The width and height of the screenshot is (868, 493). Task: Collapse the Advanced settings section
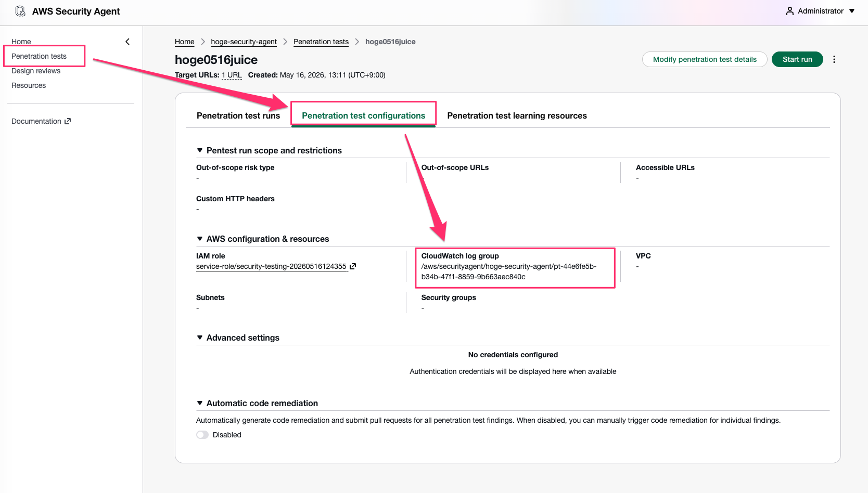pos(200,338)
